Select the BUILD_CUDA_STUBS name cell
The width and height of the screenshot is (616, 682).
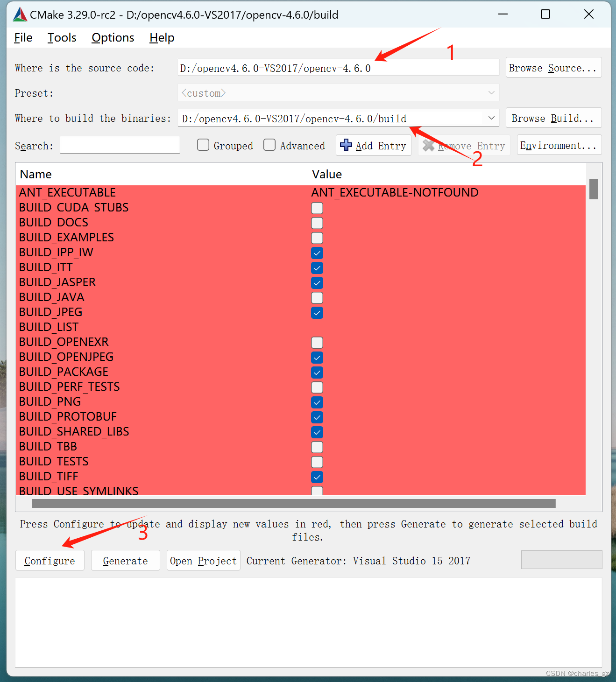point(74,207)
